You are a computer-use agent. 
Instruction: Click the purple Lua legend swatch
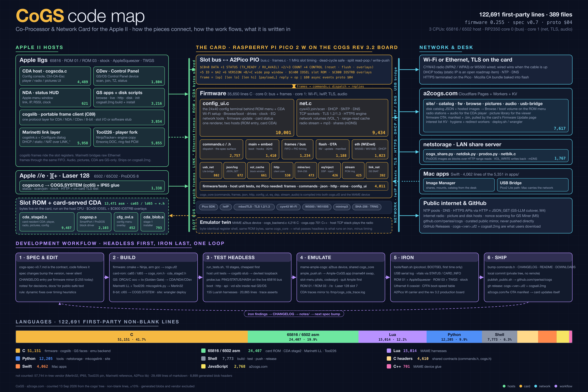[x=389, y=351]
